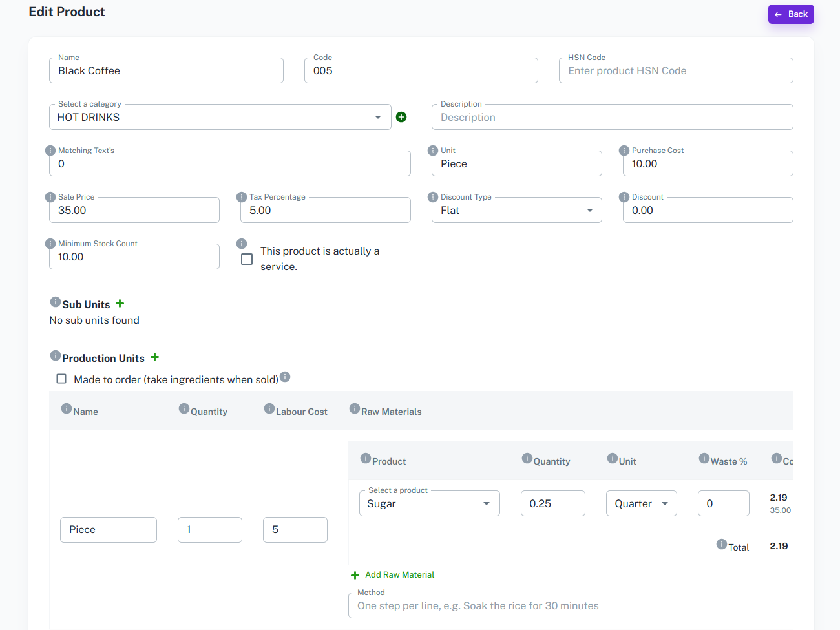
Task: Open the Quarter unit dropdown
Action: pyautogui.click(x=642, y=503)
